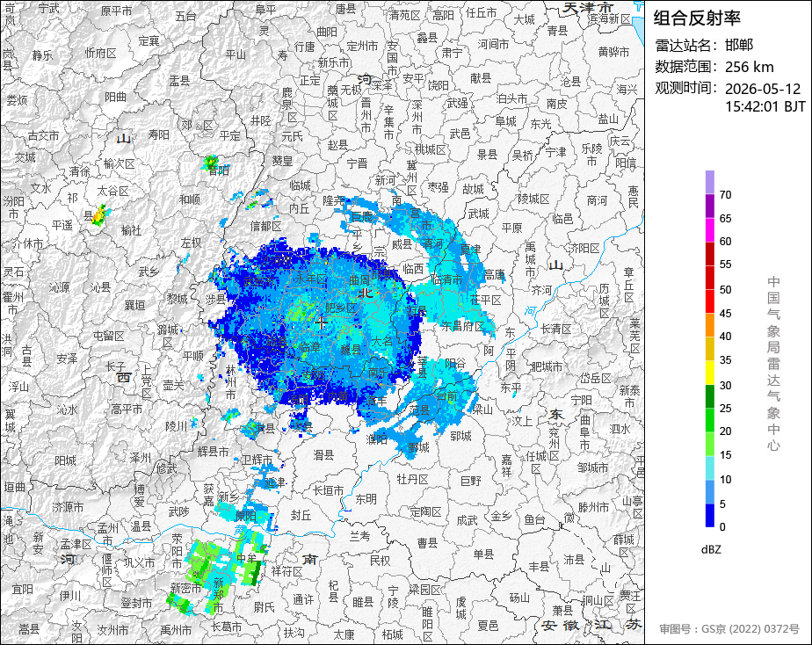Viewport: 812px width, 645px height.
Task: Select the orange 40–45 dBZ legend swatch
Action: (x=709, y=325)
